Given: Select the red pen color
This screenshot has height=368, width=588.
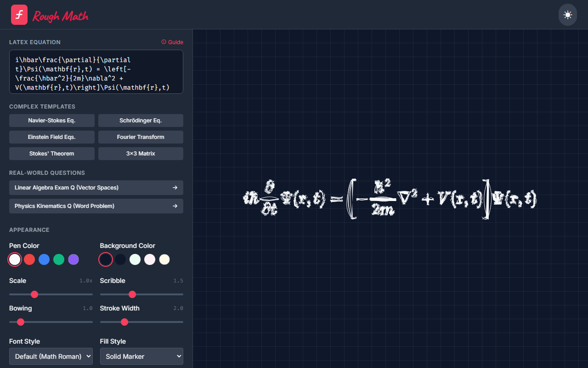Looking at the screenshot, I should [x=29, y=259].
